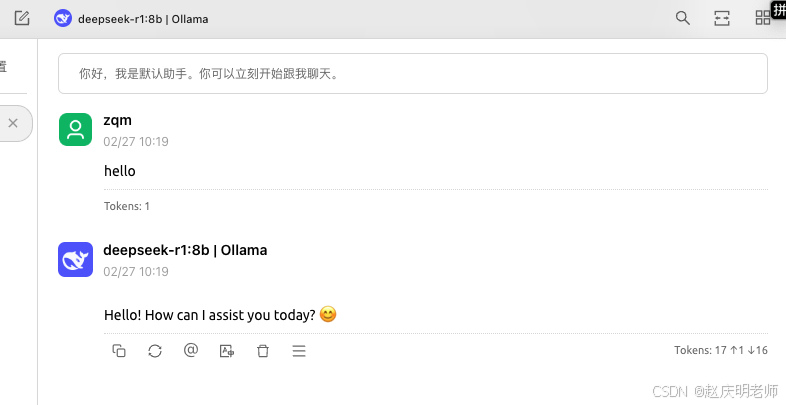Click the input method indicator at top-right

[778, 8]
